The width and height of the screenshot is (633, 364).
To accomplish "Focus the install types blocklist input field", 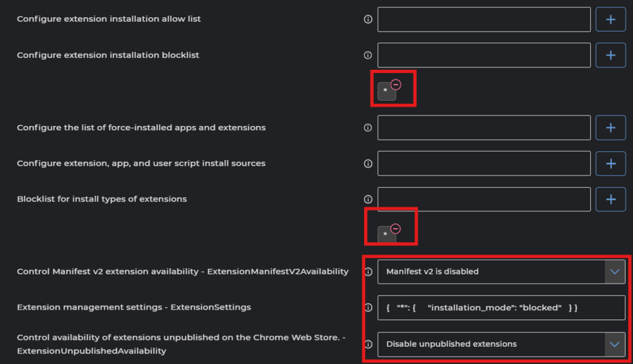I will pyautogui.click(x=484, y=200).
